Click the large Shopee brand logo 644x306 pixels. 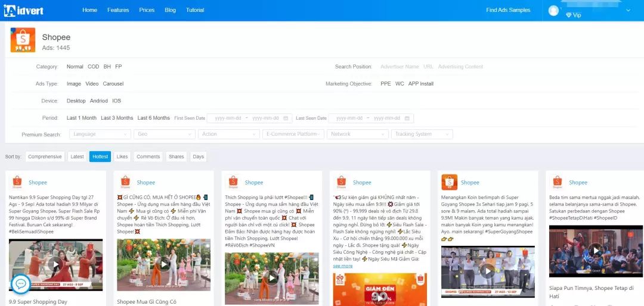pos(23,40)
